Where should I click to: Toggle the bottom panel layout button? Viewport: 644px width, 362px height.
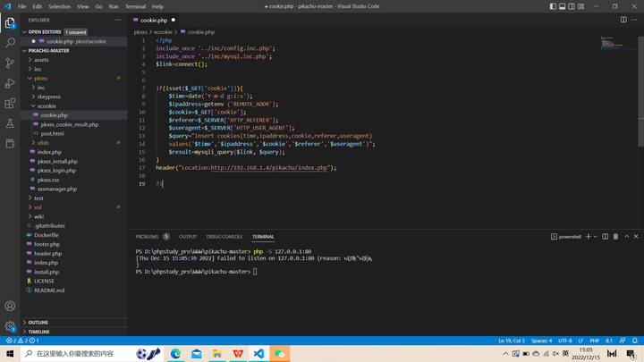click(562, 6)
